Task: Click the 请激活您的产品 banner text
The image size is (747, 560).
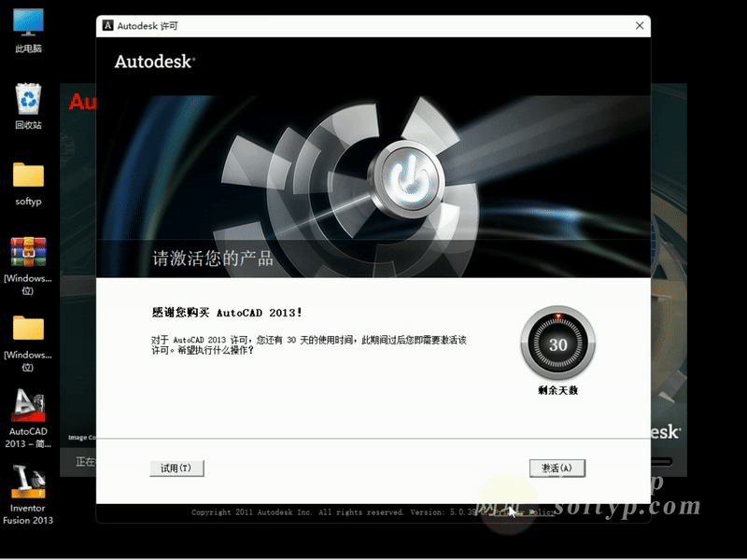Action: click(x=213, y=259)
